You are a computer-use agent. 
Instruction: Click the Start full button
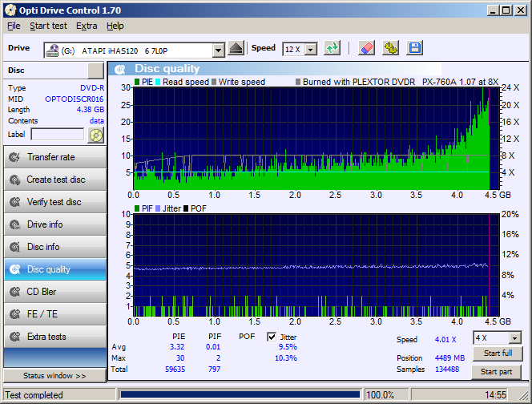[x=498, y=353]
